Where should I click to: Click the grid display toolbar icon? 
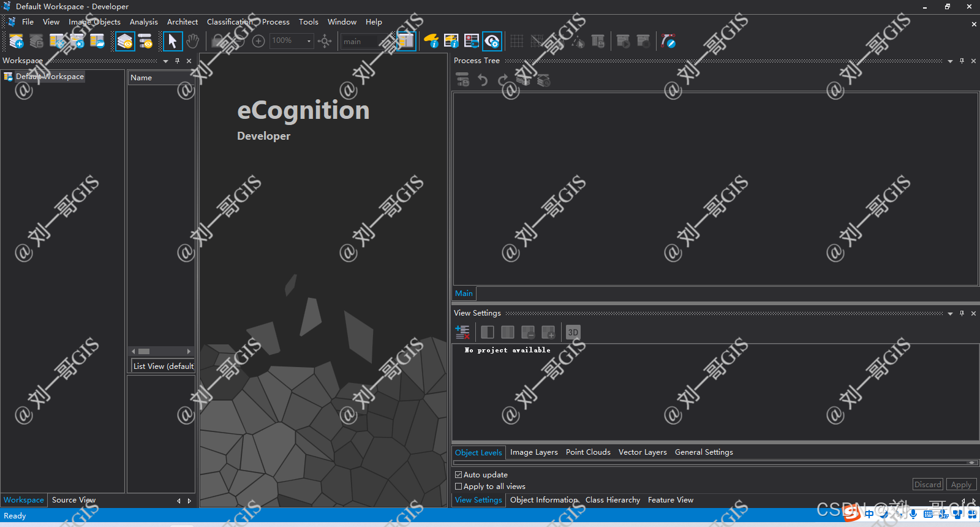(517, 41)
